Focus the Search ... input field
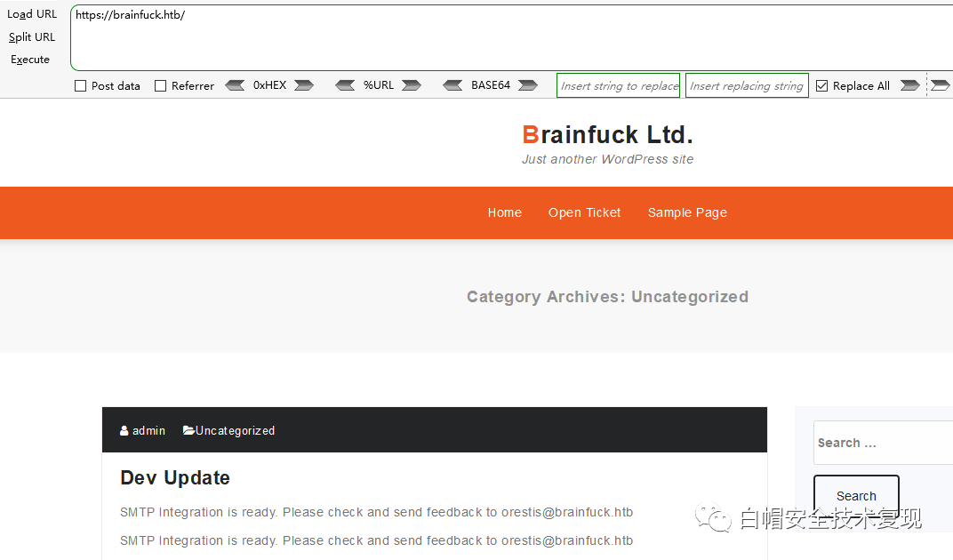 [883, 443]
